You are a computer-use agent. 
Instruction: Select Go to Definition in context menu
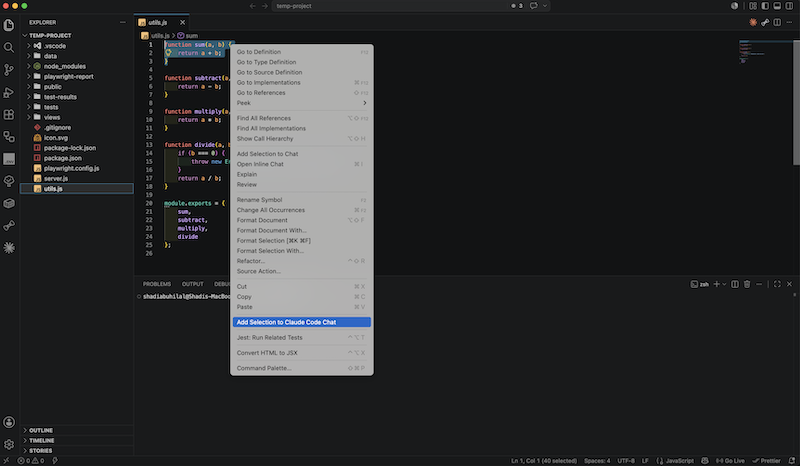[x=302, y=52]
